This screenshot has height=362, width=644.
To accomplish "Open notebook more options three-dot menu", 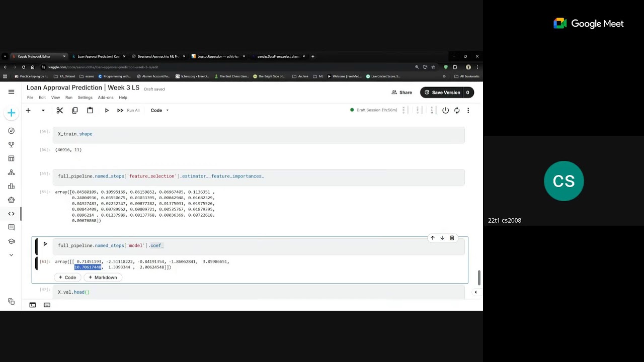I will pos(468,110).
